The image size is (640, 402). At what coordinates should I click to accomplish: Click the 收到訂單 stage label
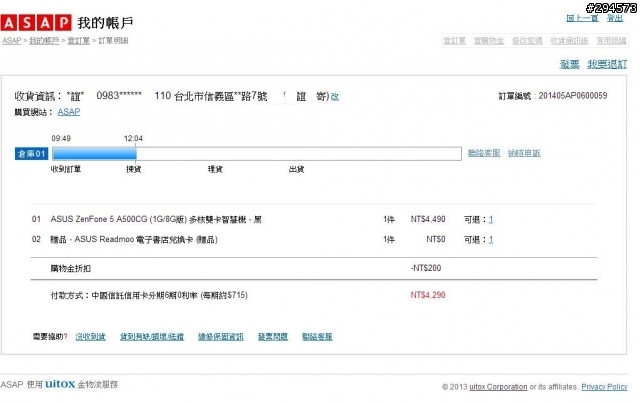pyautogui.click(x=66, y=169)
